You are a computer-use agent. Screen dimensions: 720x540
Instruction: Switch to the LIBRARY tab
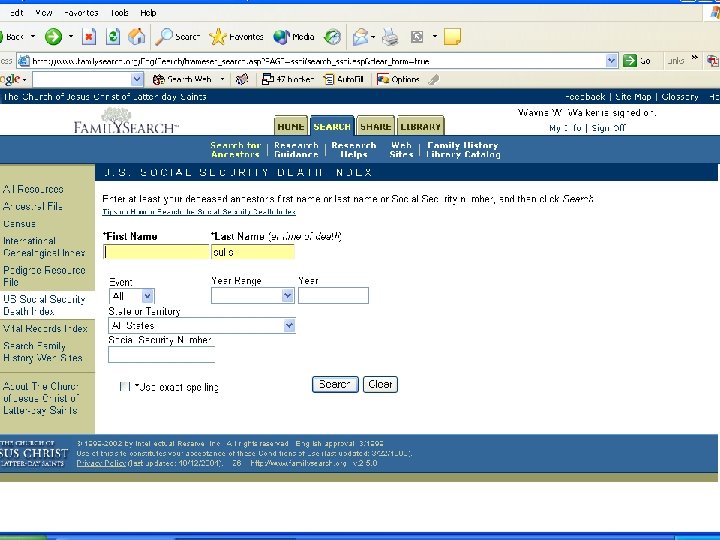(x=420, y=126)
